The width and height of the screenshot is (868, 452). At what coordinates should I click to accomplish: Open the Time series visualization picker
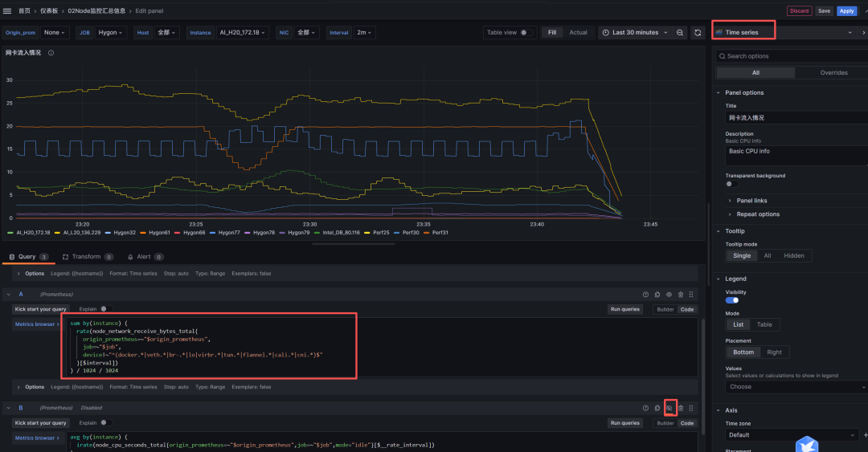click(743, 33)
